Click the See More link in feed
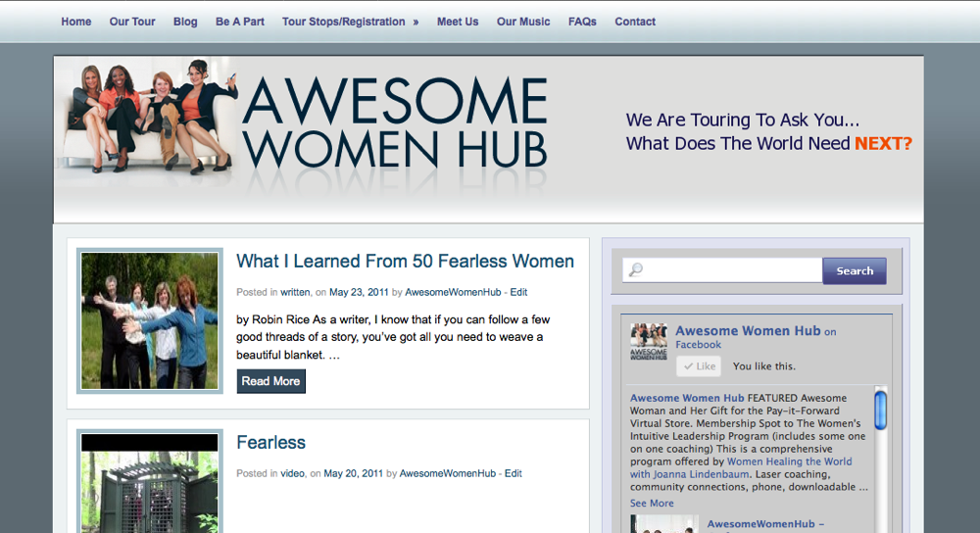 [x=652, y=503]
